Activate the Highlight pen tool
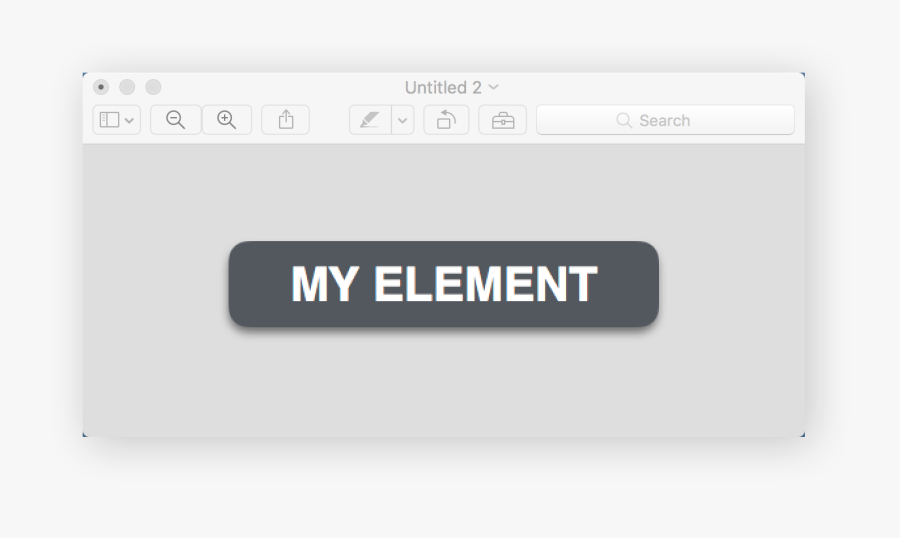This screenshot has width=900, height=538. pos(370,120)
